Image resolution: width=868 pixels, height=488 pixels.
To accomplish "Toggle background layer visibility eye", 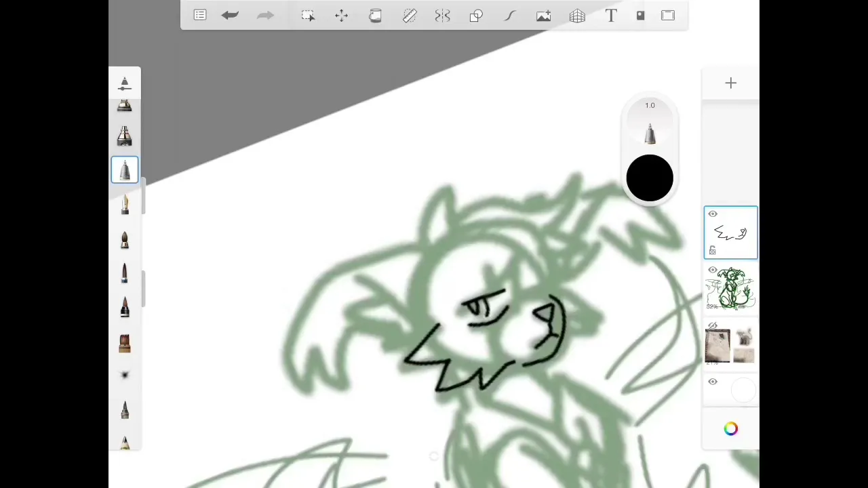I will pos(713,382).
